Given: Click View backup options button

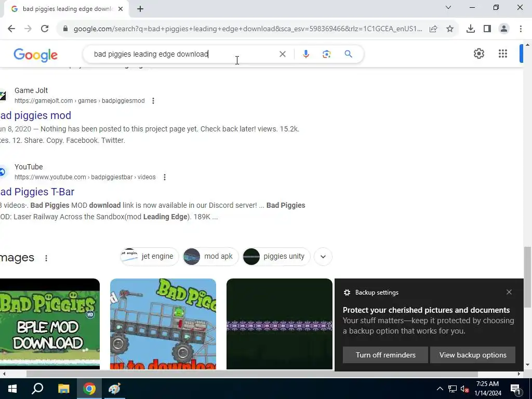Looking at the screenshot, I should (473, 355).
